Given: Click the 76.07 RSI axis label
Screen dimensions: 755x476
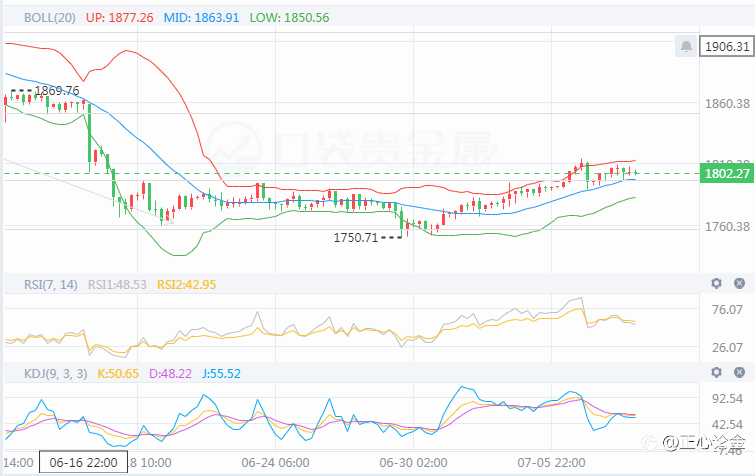Looking at the screenshot, I should [x=727, y=309].
